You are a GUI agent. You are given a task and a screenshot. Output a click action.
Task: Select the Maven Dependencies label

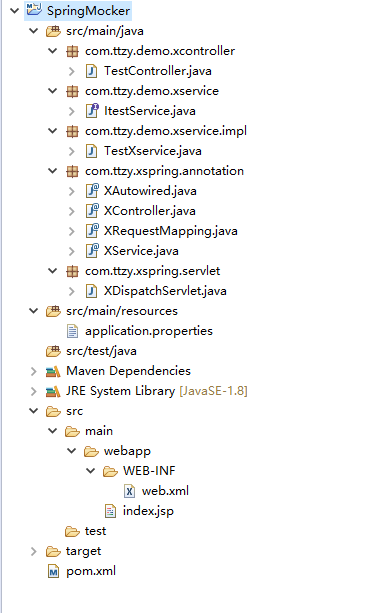coord(128,371)
